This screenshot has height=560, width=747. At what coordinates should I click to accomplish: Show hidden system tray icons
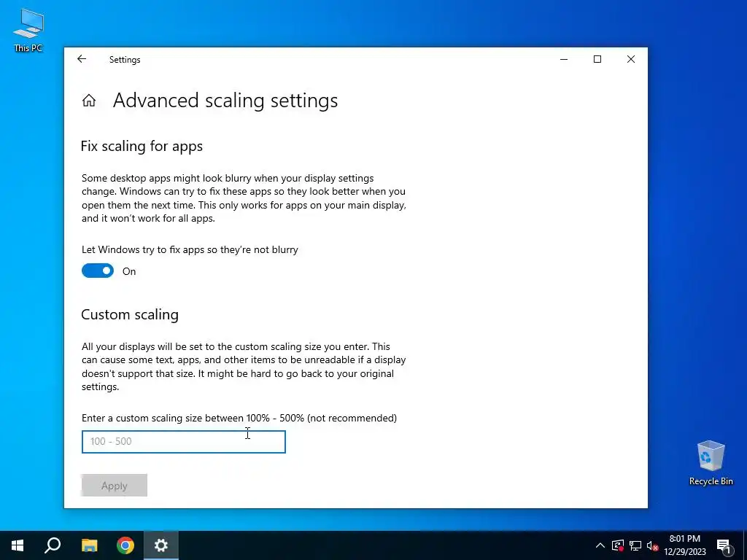[x=600, y=545]
